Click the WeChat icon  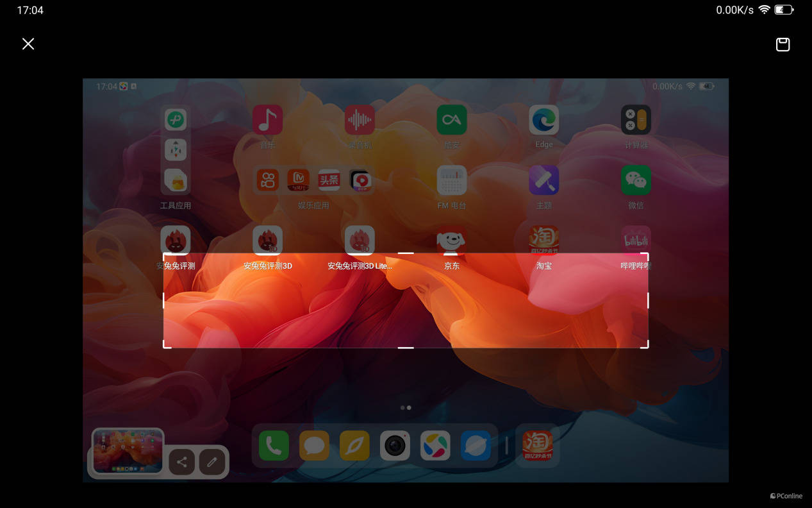tap(636, 181)
